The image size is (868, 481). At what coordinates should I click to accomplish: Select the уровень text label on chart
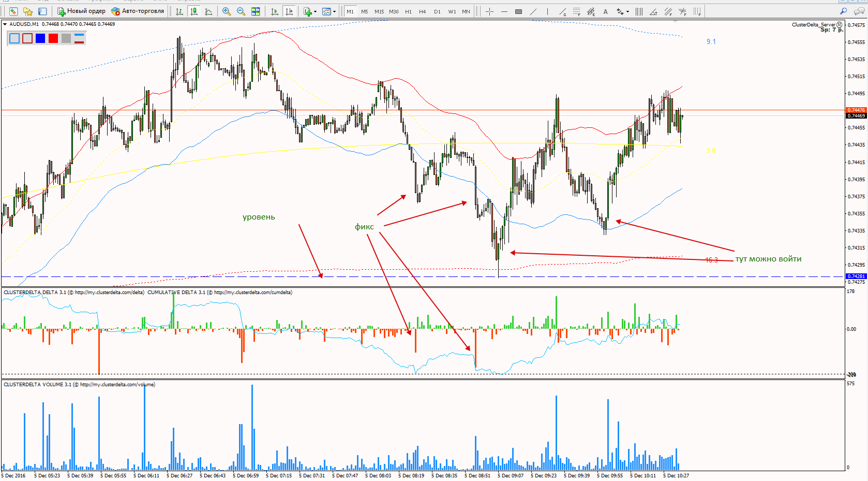pos(259,217)
